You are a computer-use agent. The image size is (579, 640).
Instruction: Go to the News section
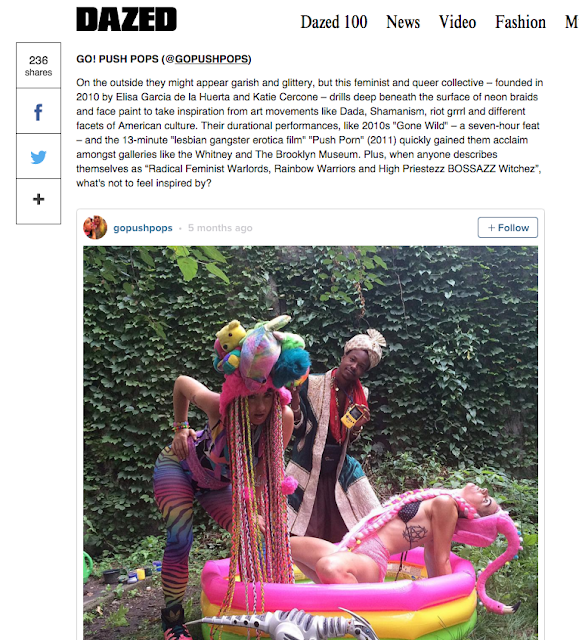pos(403,22)
